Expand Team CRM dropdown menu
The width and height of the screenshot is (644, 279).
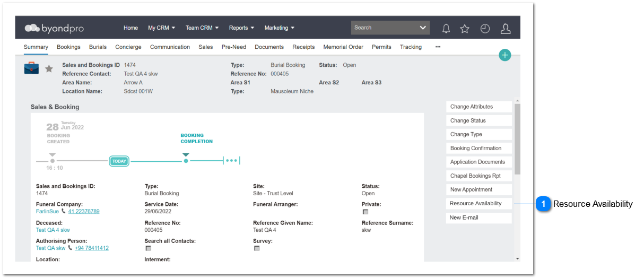pyautogui.click(x=203, y=28)
